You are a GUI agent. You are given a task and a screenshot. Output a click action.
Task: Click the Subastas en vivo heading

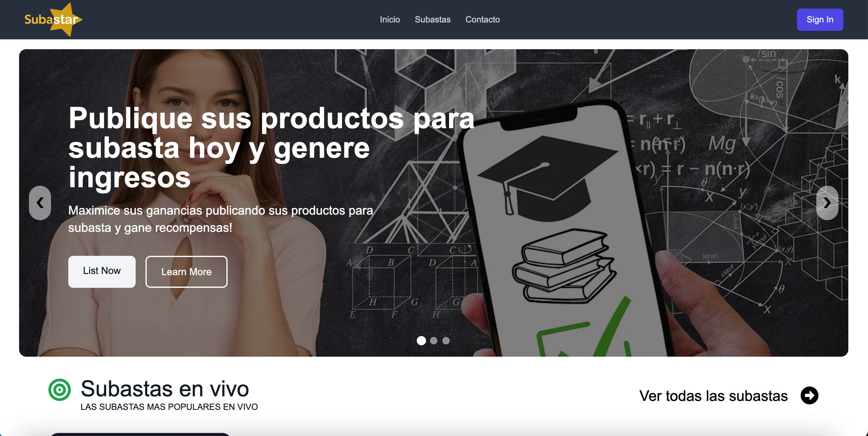[165, 388]
